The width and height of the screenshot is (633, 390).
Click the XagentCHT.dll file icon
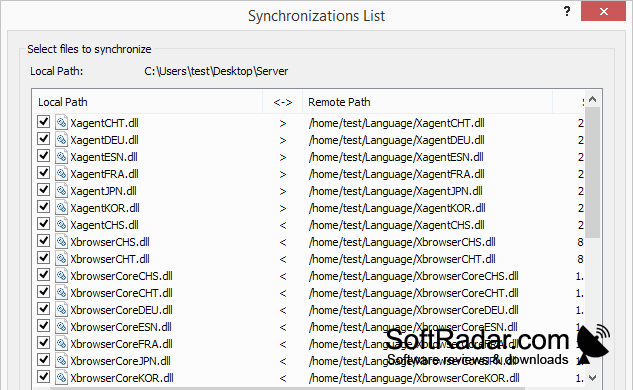pyautogui.click(x=61, y=122)
